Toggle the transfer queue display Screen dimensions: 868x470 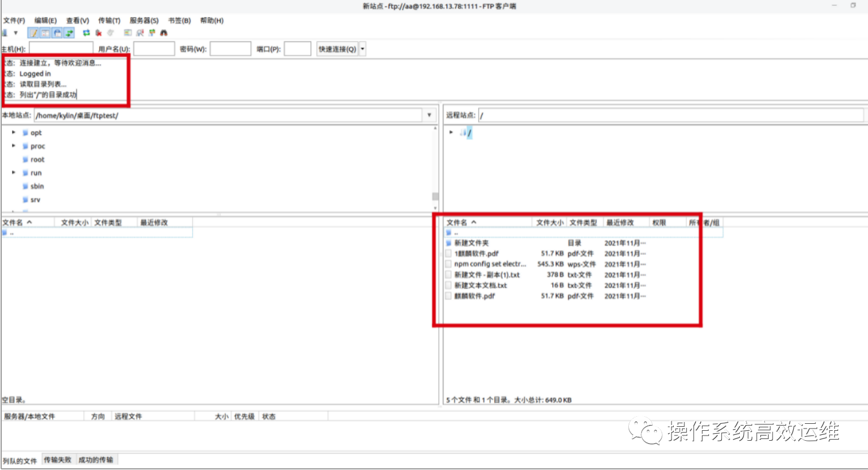point(70,33)
